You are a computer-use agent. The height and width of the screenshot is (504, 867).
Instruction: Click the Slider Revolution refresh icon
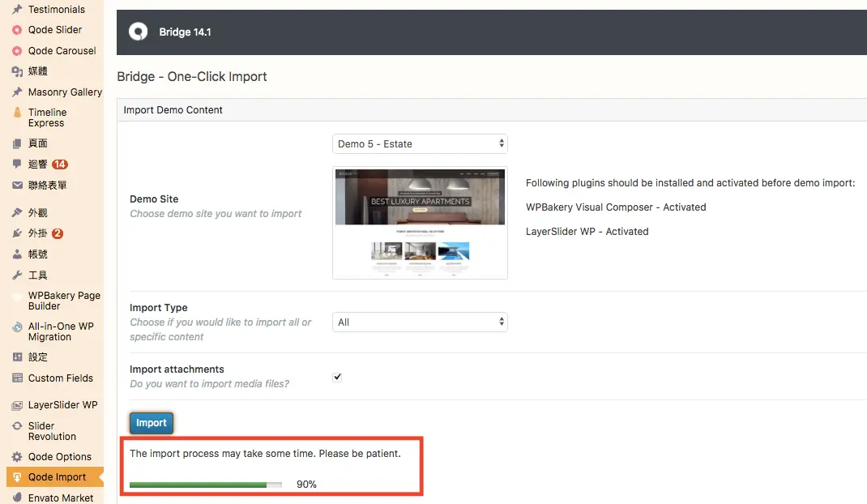(x=17, y=426)
